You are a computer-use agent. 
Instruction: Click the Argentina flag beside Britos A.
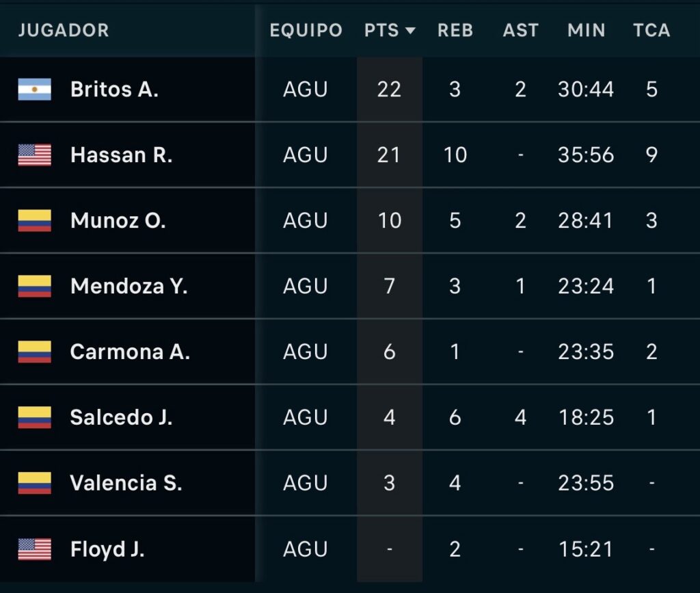(34, 90)
